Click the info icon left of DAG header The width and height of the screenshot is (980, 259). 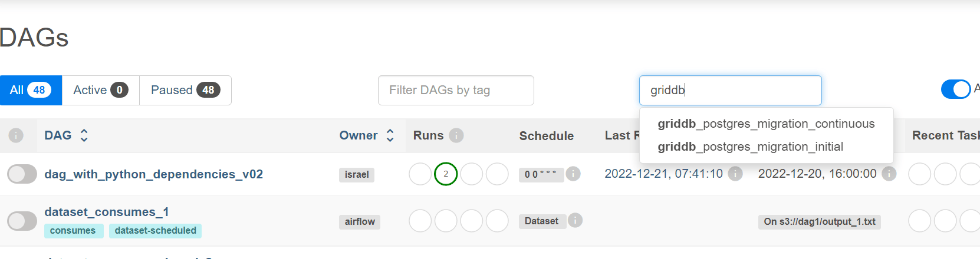pos(16,135)
